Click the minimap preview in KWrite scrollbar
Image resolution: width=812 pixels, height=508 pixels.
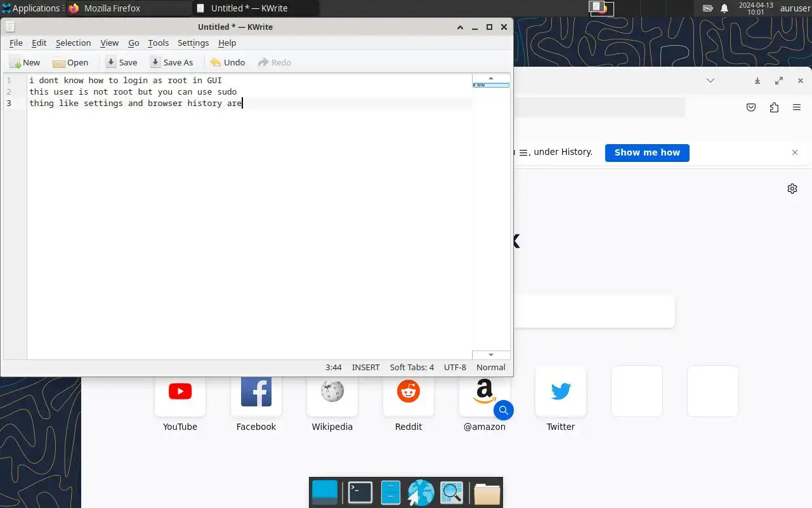coord(491,84)
